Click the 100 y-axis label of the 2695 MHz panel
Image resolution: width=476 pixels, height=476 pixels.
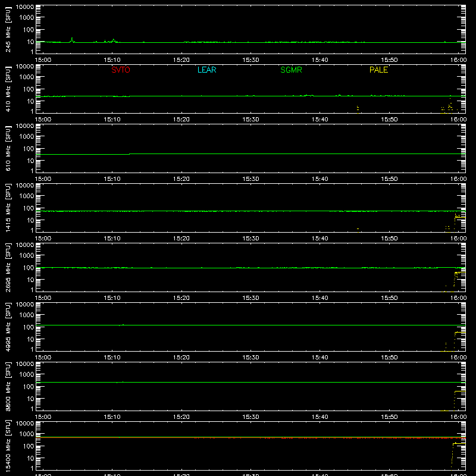pos(29,267)
